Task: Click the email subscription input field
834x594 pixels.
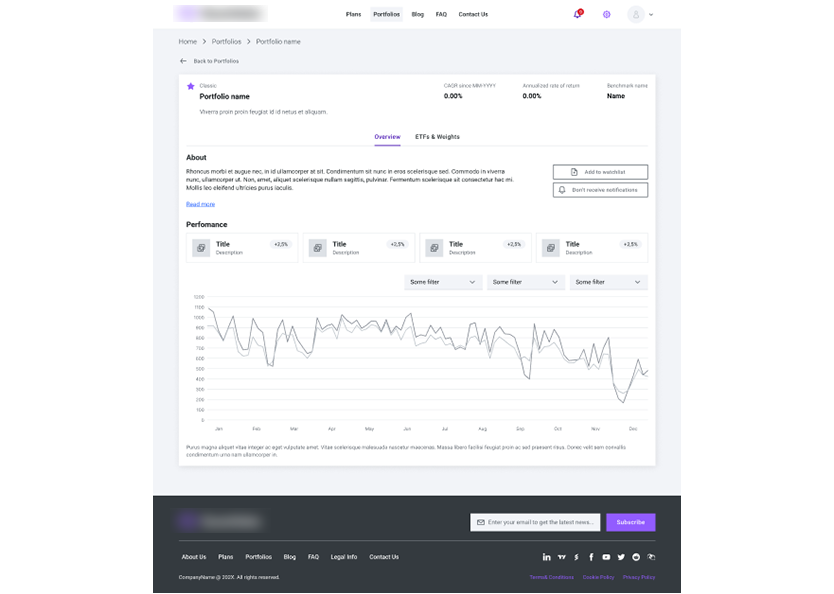Action: point(535,522)
